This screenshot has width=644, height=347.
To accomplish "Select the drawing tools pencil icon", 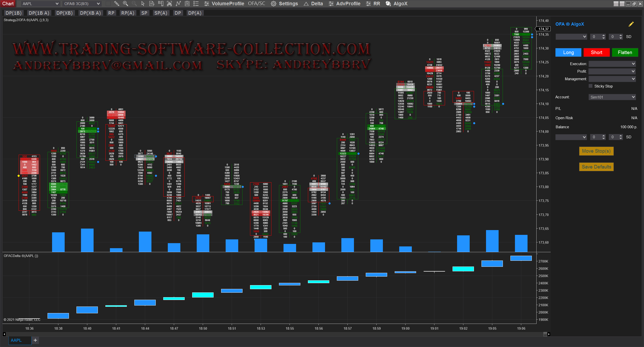I will tap(116, 4).
